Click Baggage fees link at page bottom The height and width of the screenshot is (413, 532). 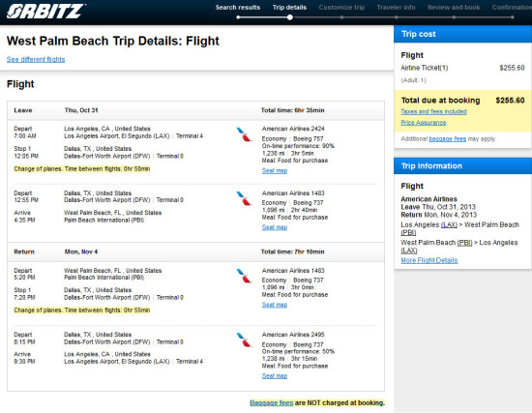pyautogui.click(x=272, y=402)
